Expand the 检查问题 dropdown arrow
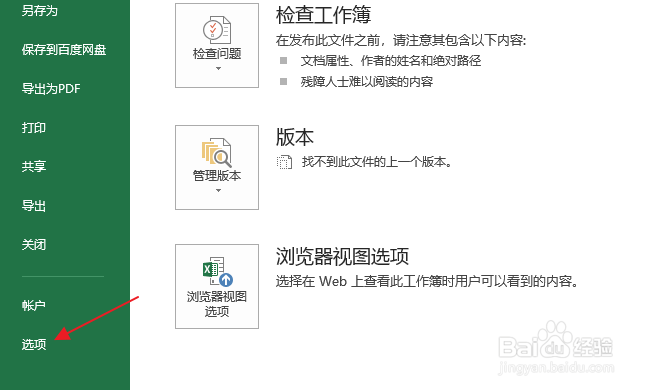The height and width of the screenshot is (390, 650). tap(218, 68)
